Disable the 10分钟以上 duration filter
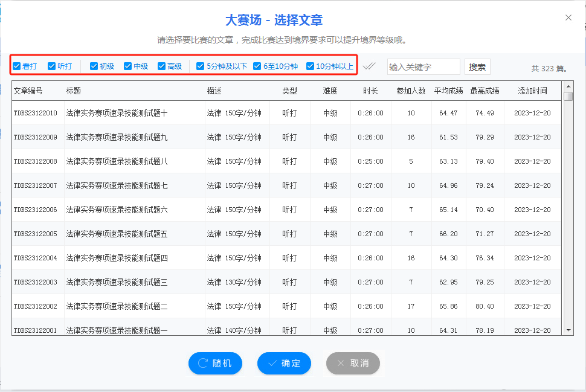The width and height of the screenshot is (586, 392). tap(310, 66)
